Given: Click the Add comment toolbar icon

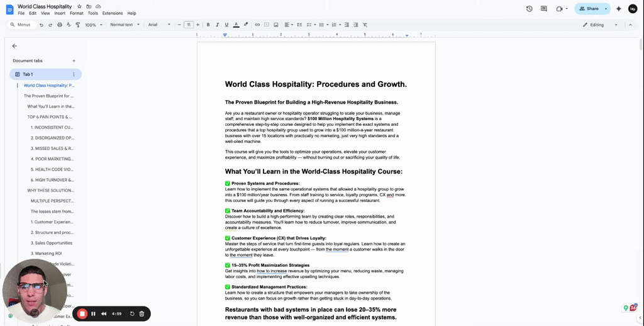Looking at the screenshot, I should (x=267, y=25).
